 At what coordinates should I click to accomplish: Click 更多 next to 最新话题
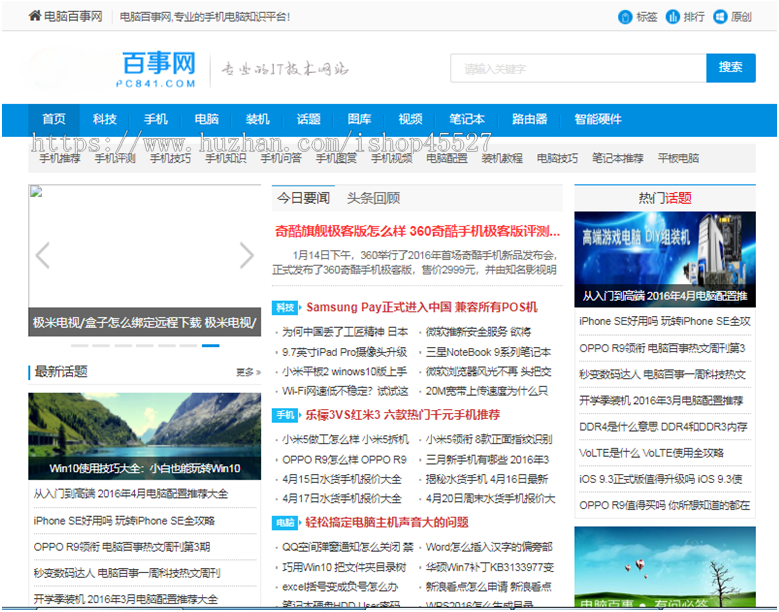point(248,372)
